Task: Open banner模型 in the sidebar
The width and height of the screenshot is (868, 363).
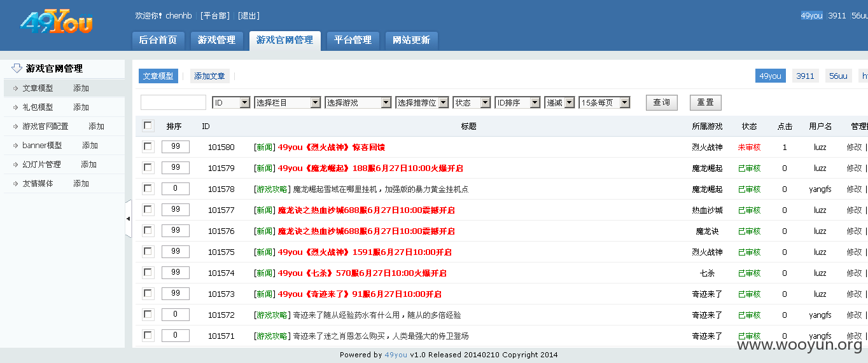Action: [43, 146]
